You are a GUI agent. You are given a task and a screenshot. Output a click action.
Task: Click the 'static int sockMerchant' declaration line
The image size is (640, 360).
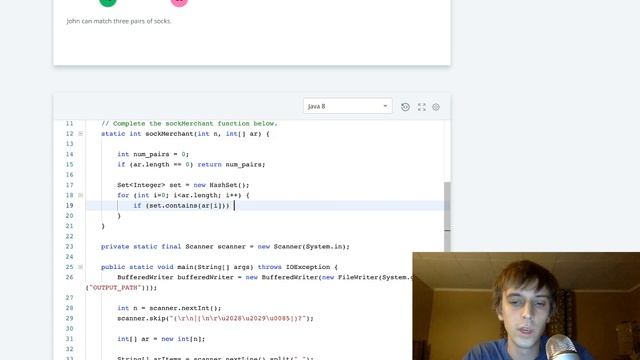185,134
